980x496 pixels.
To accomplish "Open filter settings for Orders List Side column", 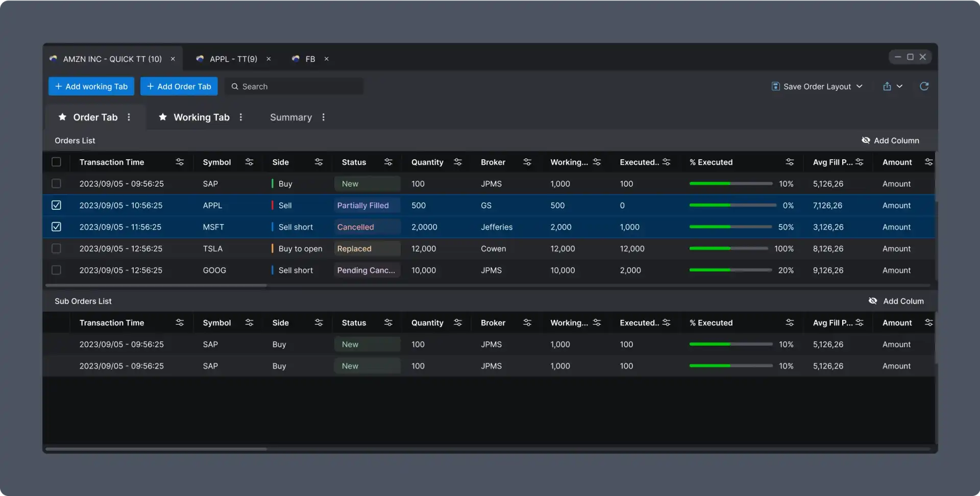I will 318,162.
